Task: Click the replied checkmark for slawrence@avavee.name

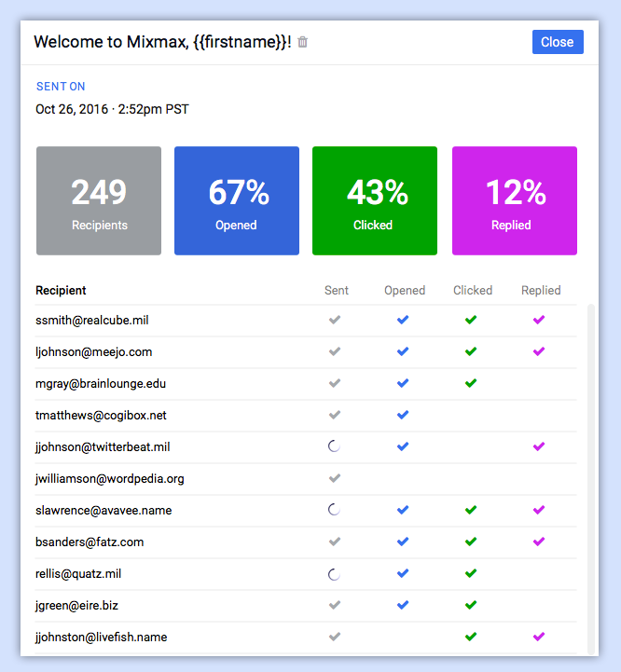Action: [x=539, y=510]
